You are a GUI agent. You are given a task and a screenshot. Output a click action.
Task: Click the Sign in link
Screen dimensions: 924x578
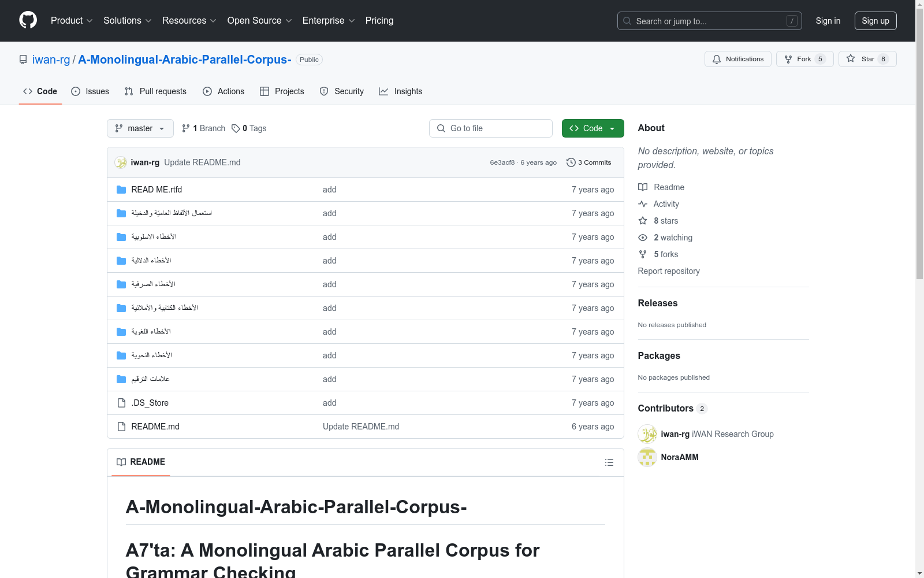coord(828,21)
